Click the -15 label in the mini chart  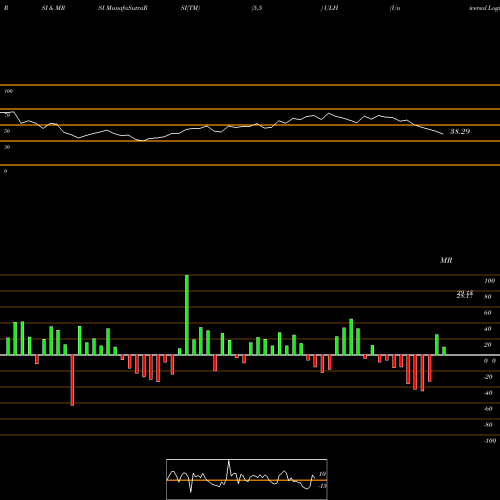click(322, 486)
